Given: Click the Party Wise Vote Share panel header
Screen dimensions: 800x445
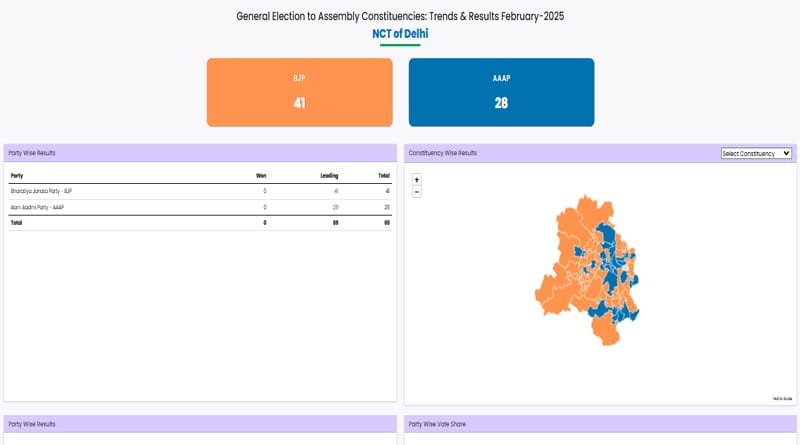Looking at the screenshot, I should [x=437, y=424].
